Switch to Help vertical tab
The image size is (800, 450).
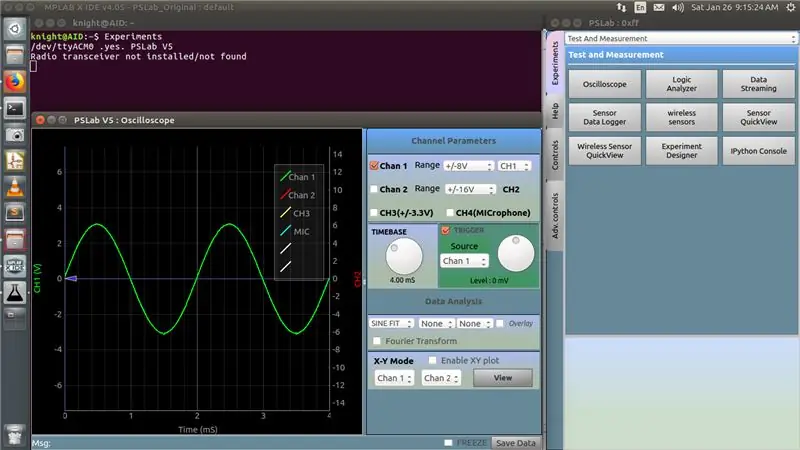555,111
